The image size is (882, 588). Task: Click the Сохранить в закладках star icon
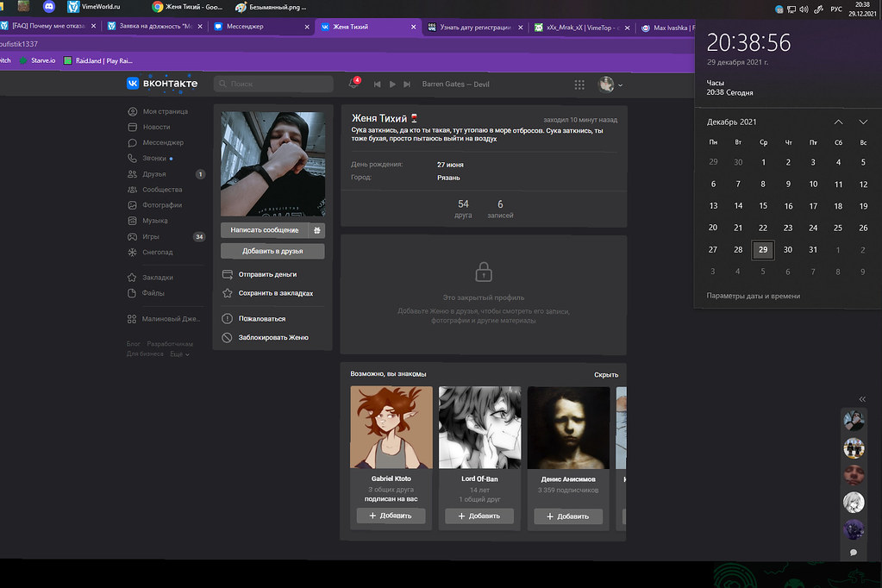[x=228, y=293]
